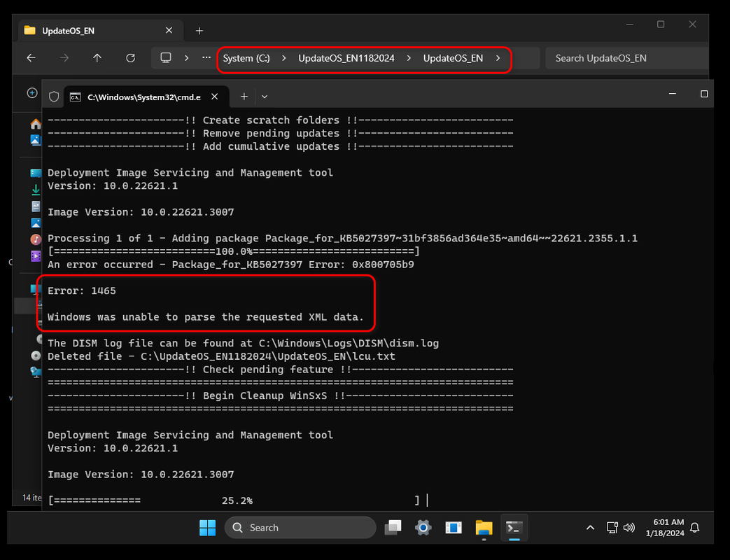The height and width of the screenshot is (560, 730).
Task: Open the Windows Start menu
Action: (208, 528)
